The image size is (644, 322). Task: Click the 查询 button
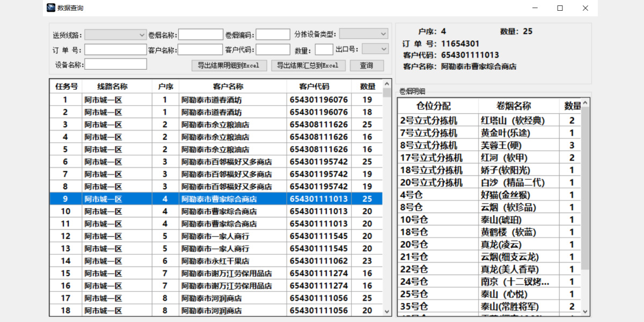pos(367,65)
